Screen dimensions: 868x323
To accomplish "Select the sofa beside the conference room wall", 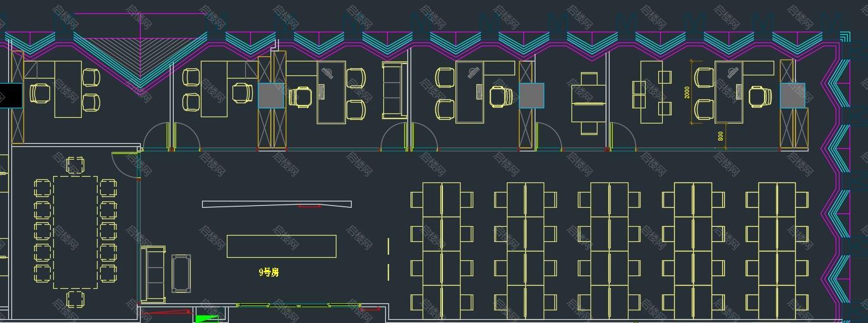I will point(153,274).
